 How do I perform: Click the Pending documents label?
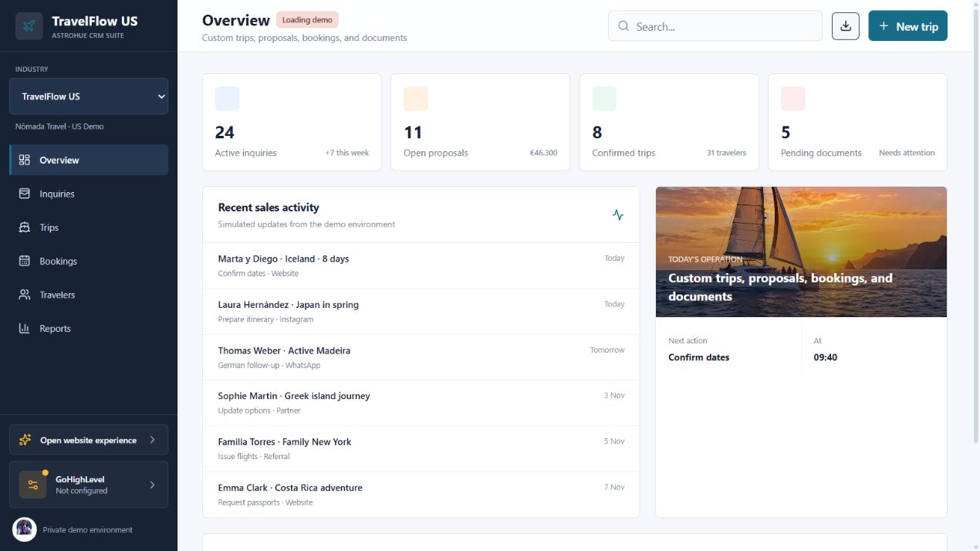pyautogui.click(x=821, y=153)
